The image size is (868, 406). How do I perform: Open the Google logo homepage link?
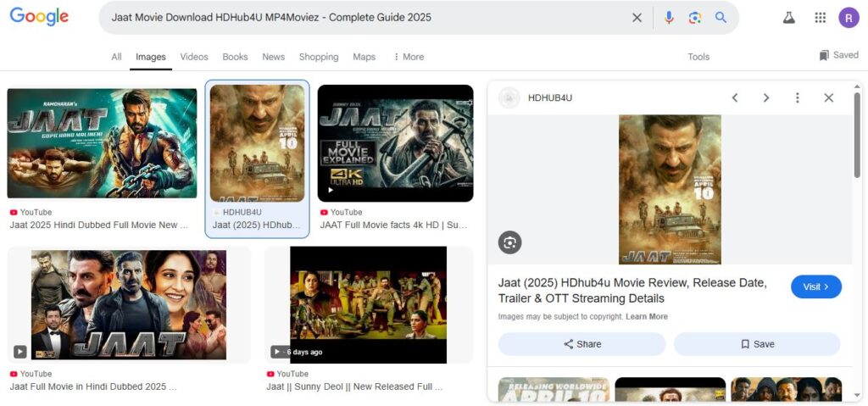(39, 16)
